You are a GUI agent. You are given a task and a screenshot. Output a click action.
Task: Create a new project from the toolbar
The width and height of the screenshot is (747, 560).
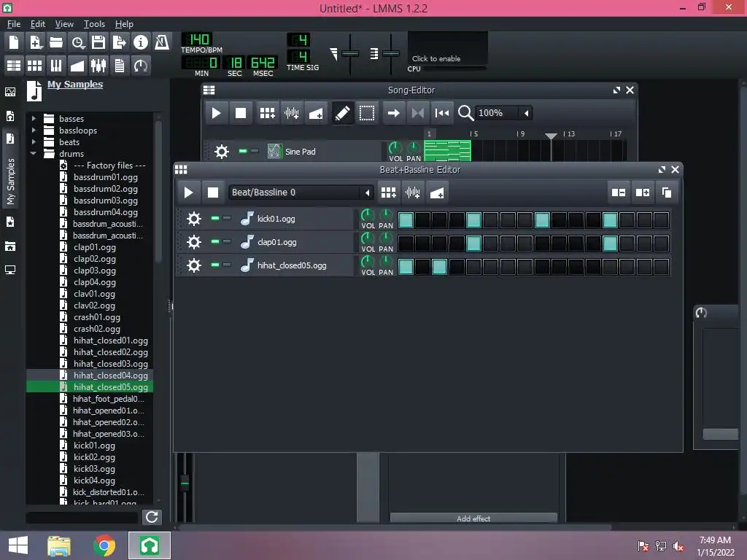coord(14,42)
